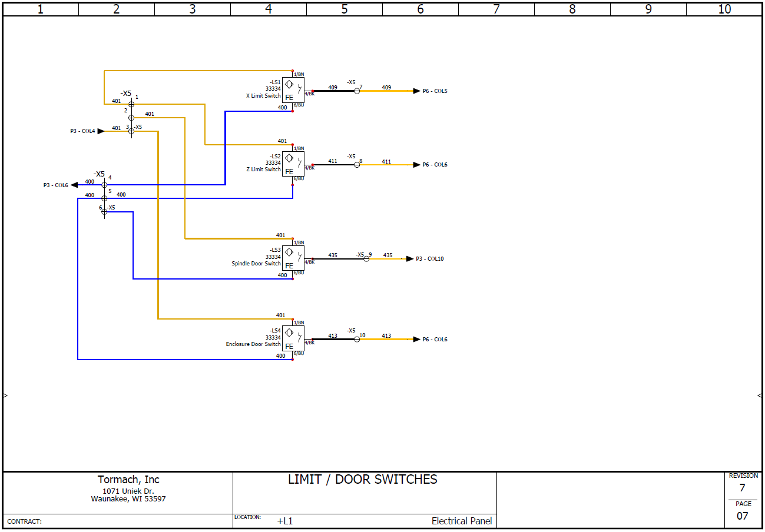Image resolution: width=765 pixels, height=532 pixels.
Task: Click X5 terminal 4 circle
Action: point(104,185)
